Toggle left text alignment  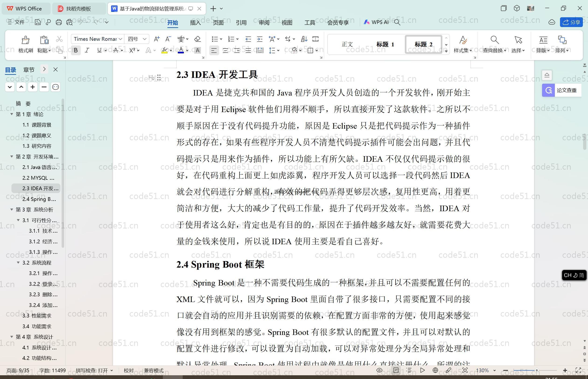point(214,50)
